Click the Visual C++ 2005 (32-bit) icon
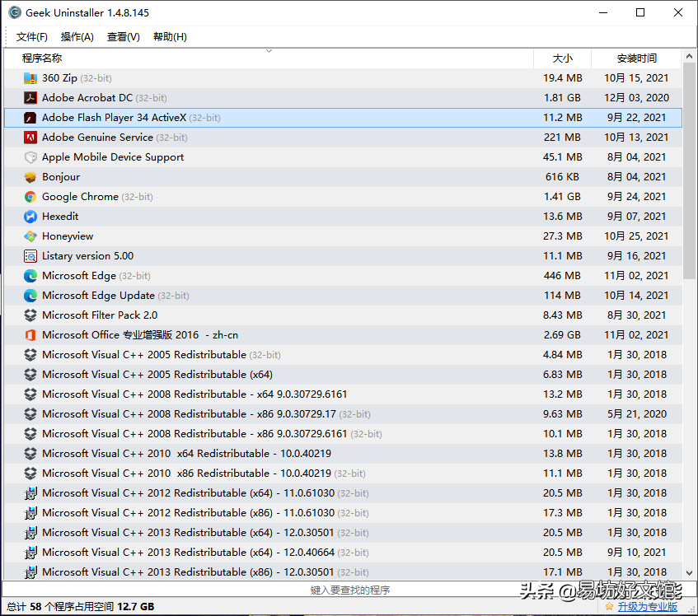Viewport: 698px width, 616px height. [x=30, y=355]
